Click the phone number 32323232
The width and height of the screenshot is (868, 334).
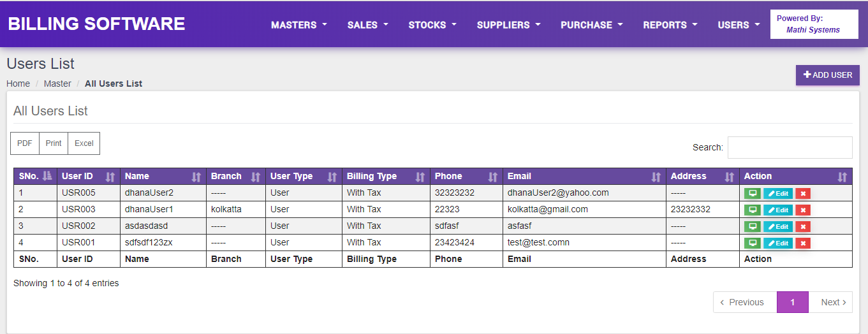click(455, 192)
